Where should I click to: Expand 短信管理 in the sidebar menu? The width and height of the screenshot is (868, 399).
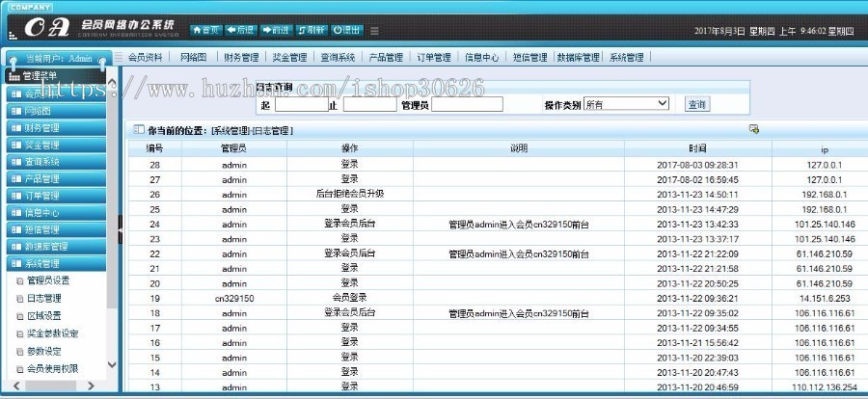(56, 229)
